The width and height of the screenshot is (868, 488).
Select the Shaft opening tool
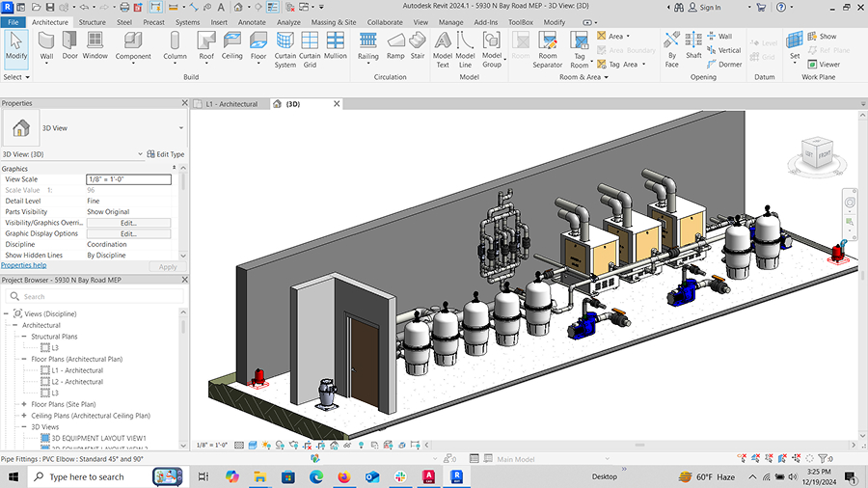693,45
